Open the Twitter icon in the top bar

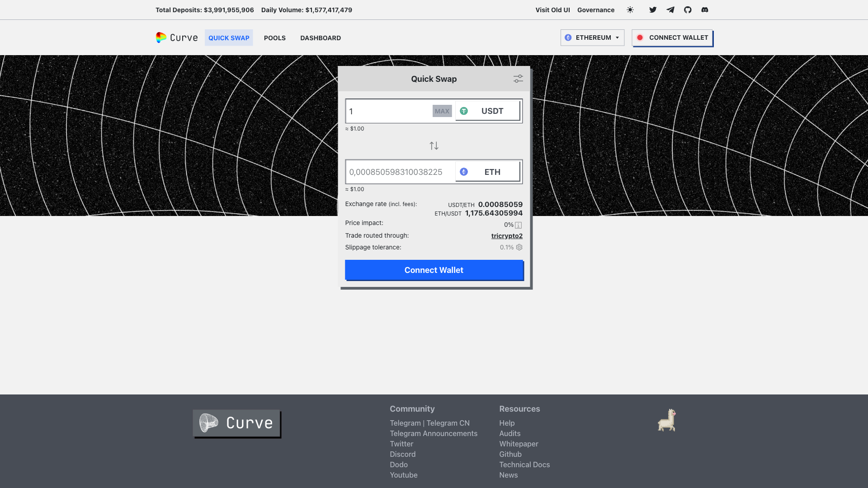653,10
